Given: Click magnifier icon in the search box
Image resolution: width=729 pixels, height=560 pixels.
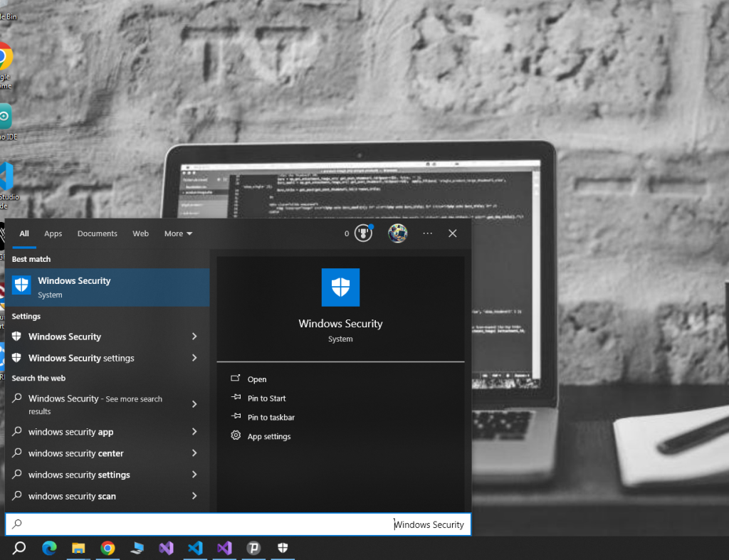Looking at the screenshot, I should pos(17,524).
